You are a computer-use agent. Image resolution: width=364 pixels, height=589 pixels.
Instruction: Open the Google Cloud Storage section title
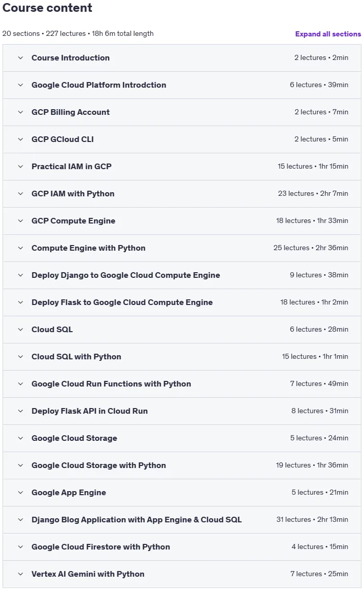tap(74, 438)
